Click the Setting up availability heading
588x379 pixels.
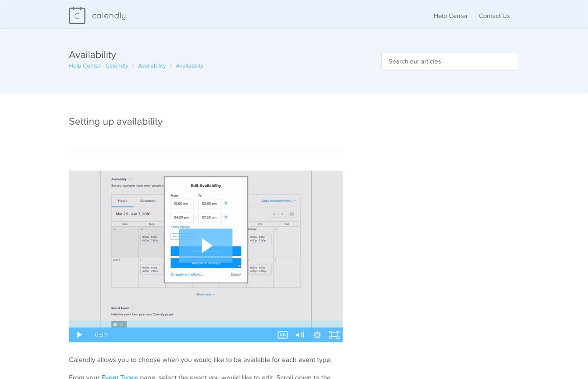116,122
